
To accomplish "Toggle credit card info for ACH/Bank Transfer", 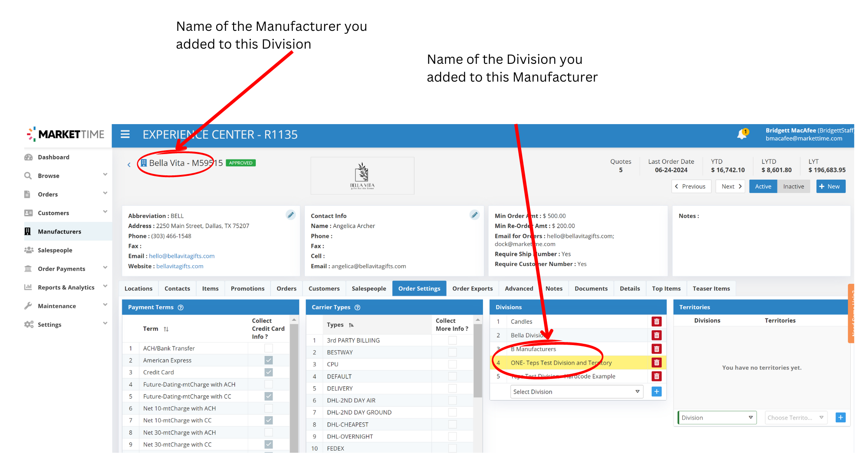I will 269,348.
